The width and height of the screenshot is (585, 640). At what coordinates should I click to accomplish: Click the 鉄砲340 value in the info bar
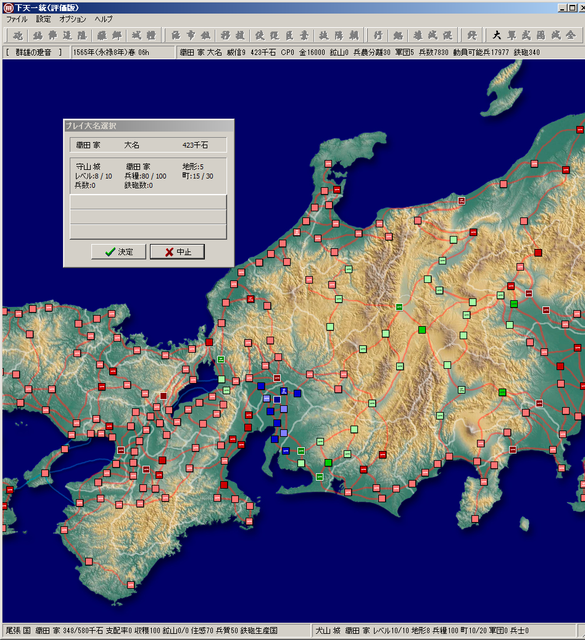coord(527,52)
